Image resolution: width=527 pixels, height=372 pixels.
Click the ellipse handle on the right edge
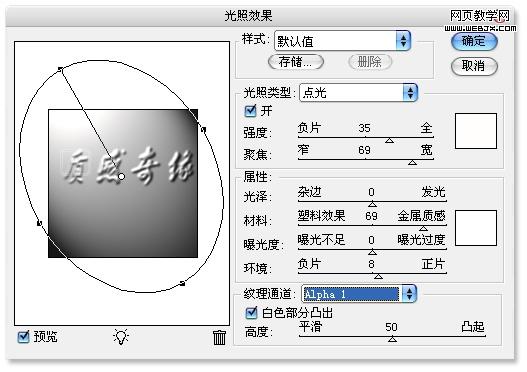pyautogui.click(x=203, y=129)
